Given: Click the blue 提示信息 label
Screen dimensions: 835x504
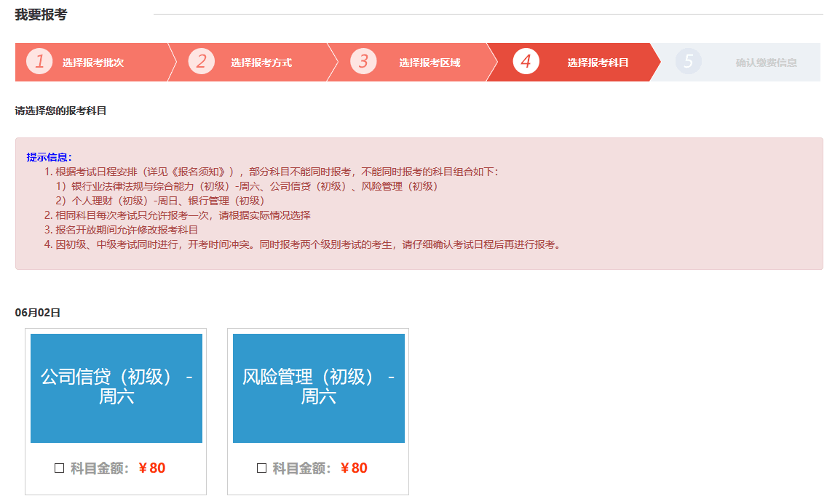Looking at the screenshot, I should [x=49, y=157].
